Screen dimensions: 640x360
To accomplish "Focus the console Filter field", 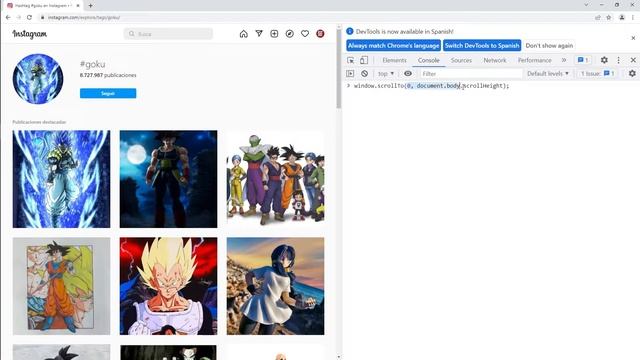I will 471,73.
